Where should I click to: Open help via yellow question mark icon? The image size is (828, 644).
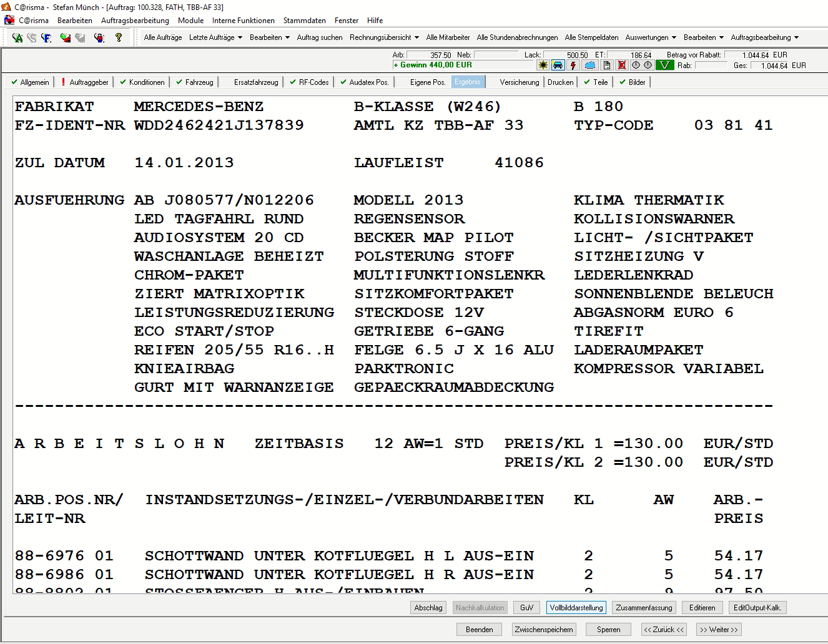point(119,37)
